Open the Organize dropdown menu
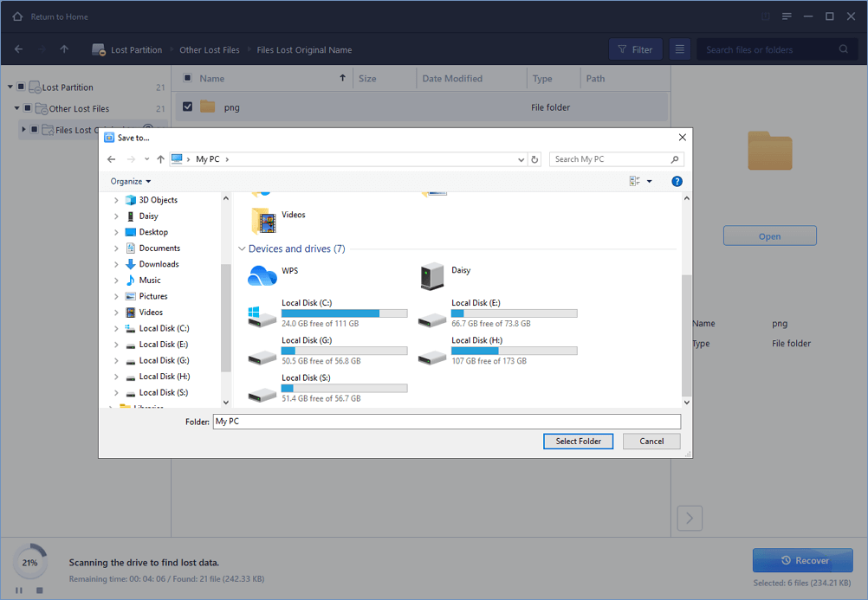 (x=131, y=181)
